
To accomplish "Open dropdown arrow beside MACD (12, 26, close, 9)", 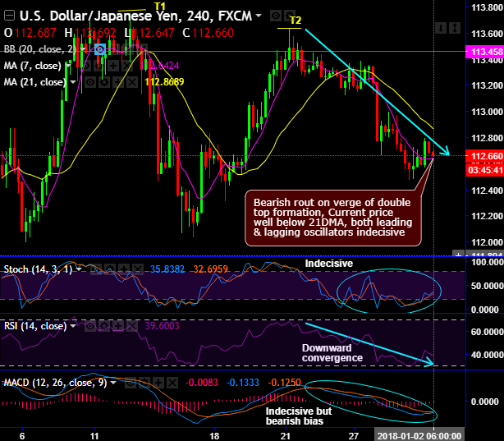I will point(113,383).
